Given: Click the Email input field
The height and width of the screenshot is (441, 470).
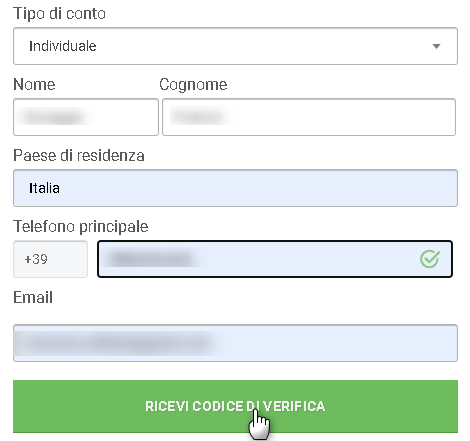Looking at the screenshot, I should (235, 343).
